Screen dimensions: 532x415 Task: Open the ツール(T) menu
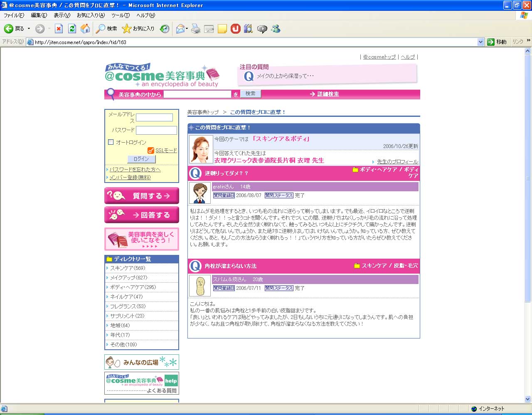tap(120, 15)
